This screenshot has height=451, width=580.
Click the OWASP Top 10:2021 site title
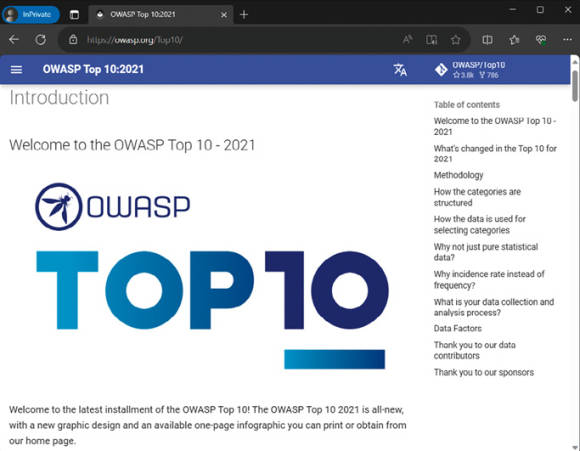[x=93, y=69]
